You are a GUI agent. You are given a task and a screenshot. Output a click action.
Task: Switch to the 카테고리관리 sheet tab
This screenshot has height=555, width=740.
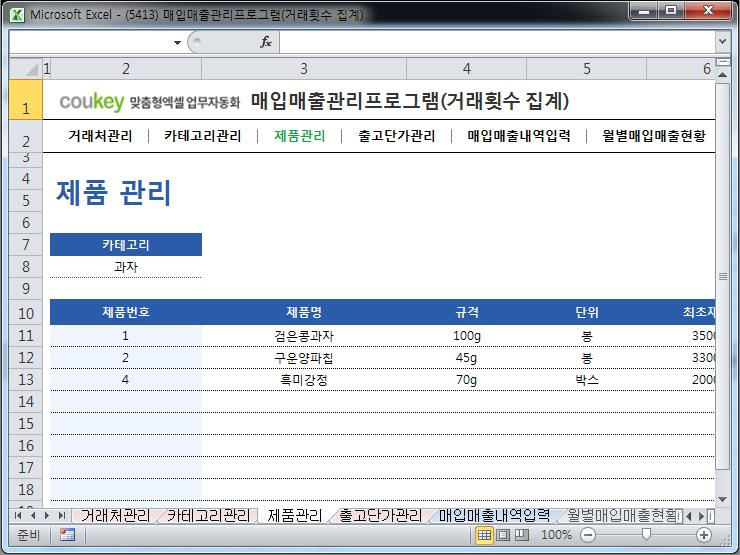tap(208, 515)
